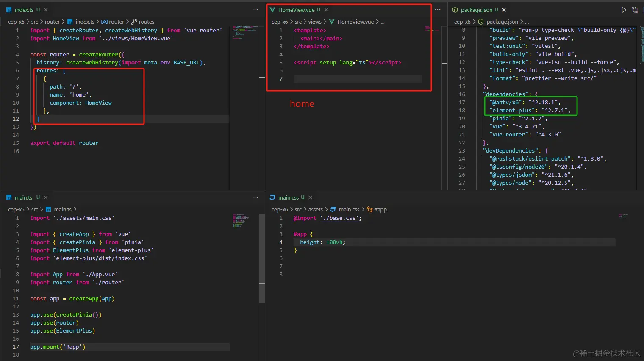This screenshot has width=644, height=361.
Task: Click TypeScript file icon on index.ts tab
Action: 9,10
